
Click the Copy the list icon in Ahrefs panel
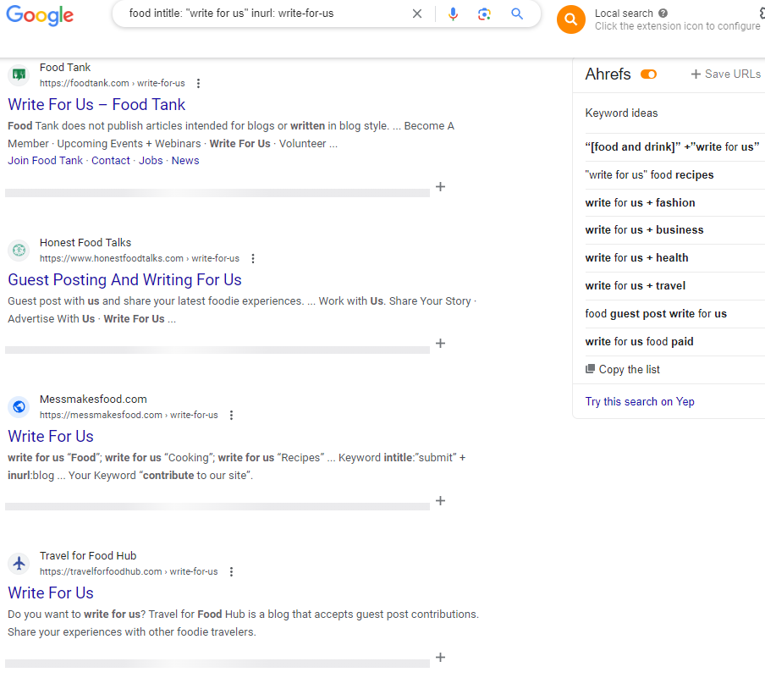[x=591, y=369]
